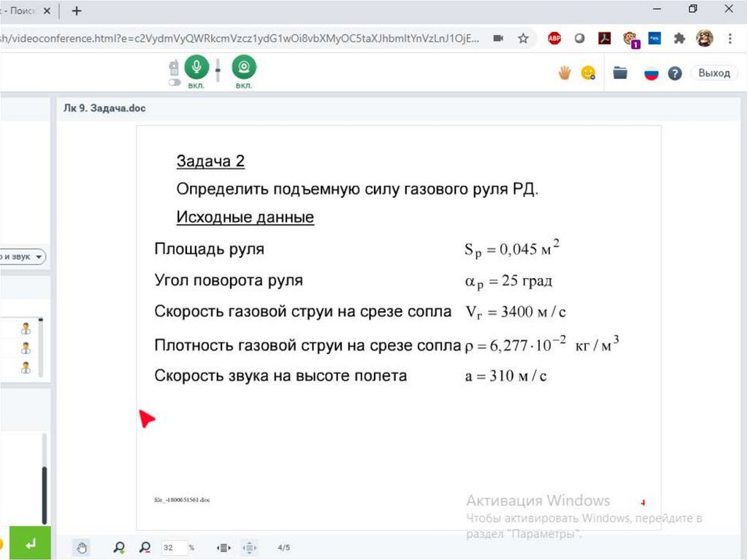748x560 pixels.
Task: Send message with the green enter button
Action: pyautogui.click(x=30, y=543)
